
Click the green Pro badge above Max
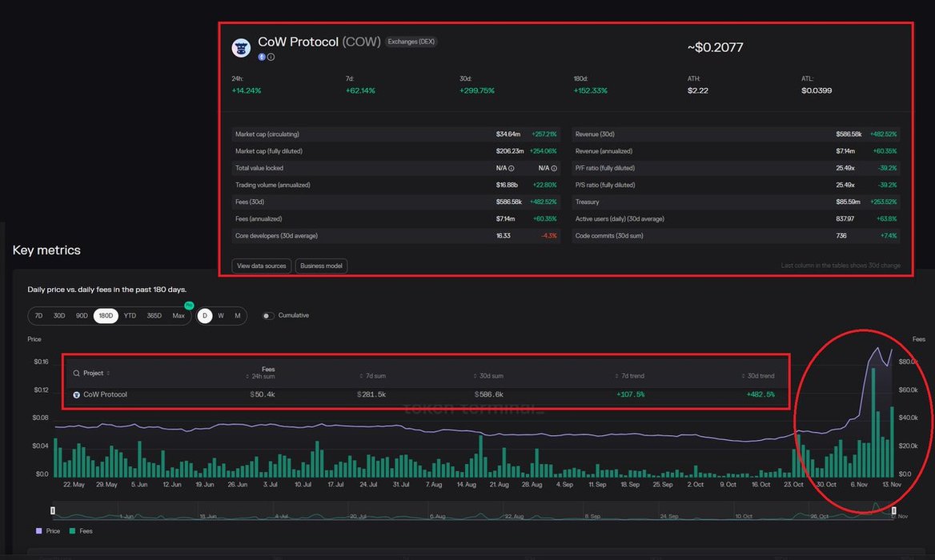tap(189, 306)
